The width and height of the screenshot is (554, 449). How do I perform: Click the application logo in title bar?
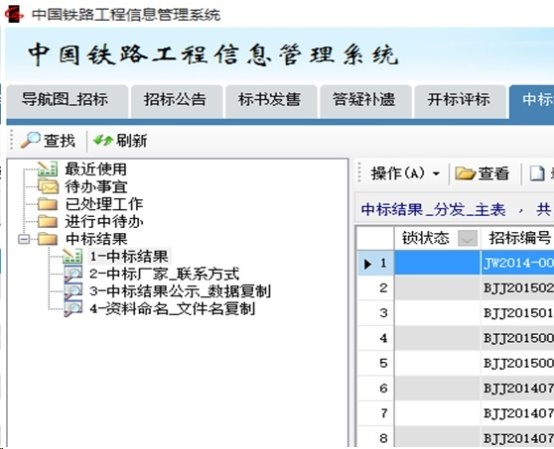(x=14, y=14)
